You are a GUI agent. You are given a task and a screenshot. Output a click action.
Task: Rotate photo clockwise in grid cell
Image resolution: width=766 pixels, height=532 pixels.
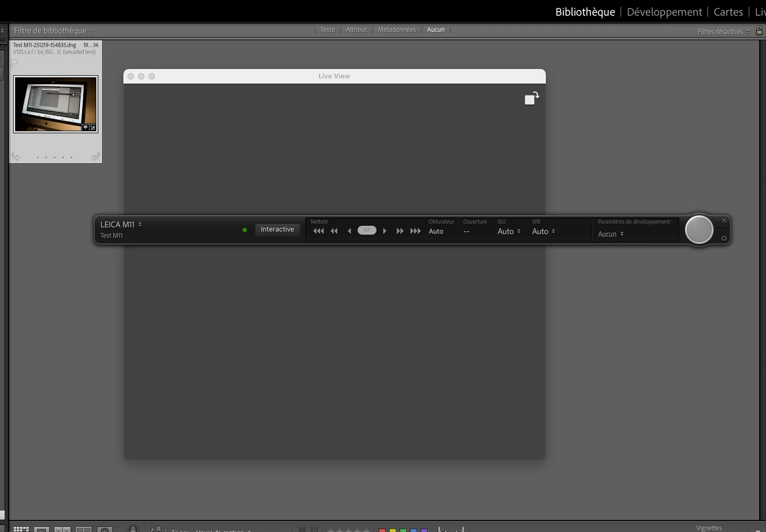pos(95,156)
